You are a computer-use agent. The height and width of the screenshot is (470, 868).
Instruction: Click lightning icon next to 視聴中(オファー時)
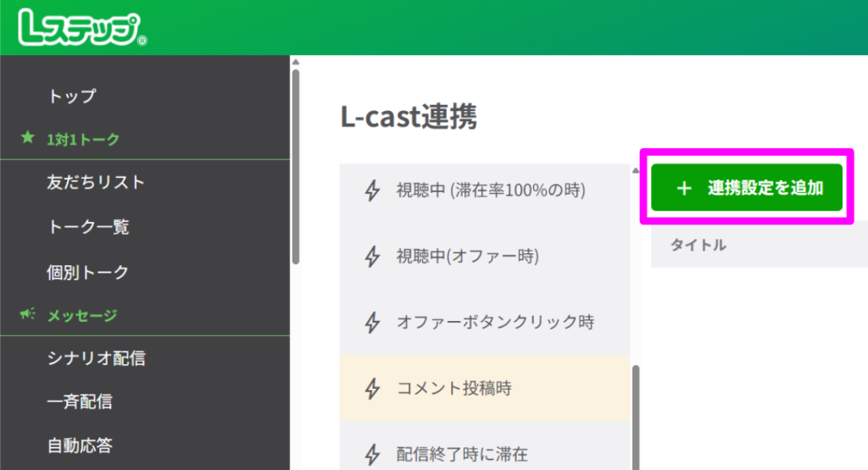(x=371, y=256)
